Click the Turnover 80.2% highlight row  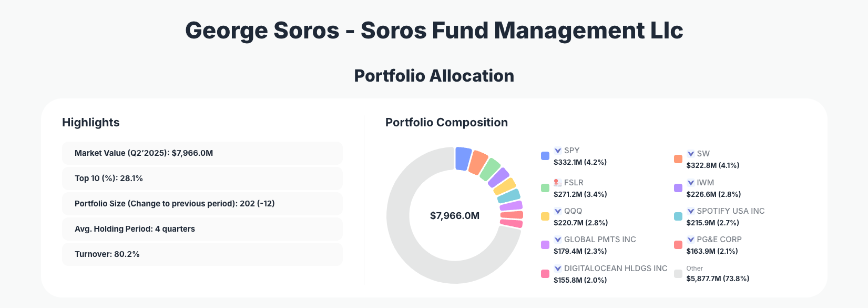pyautogui.click(x=202, y=254)
